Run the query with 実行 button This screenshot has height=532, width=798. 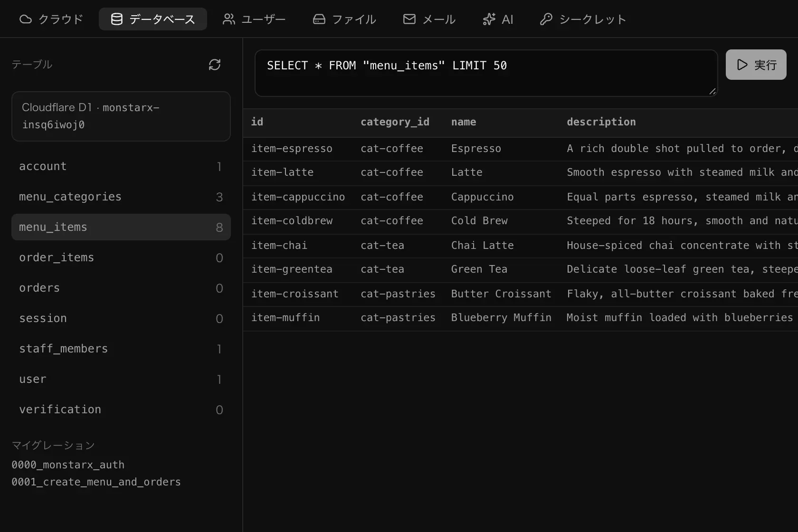pos(756,65)
